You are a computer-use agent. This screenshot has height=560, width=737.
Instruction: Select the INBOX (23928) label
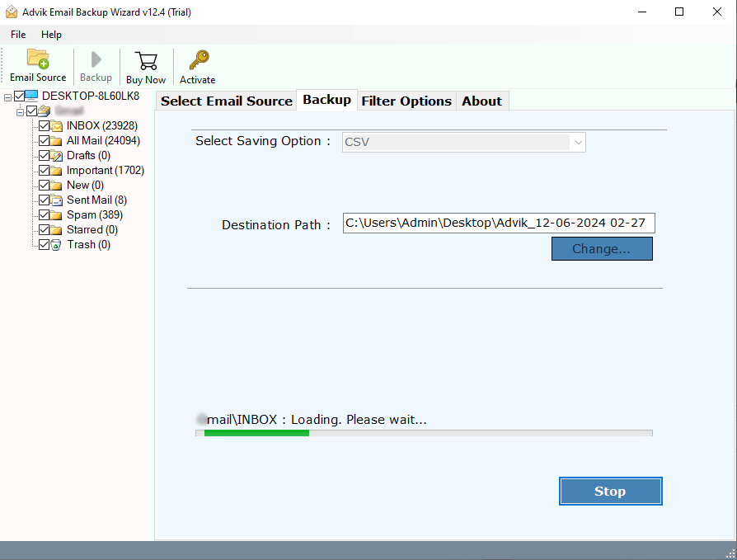[x=102, y=126]
